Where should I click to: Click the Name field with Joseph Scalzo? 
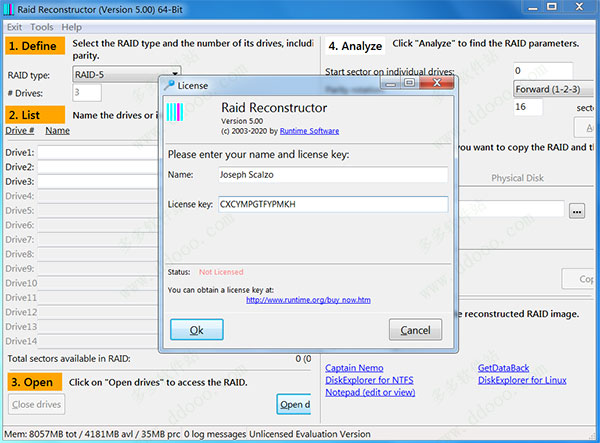click(333, 174)
